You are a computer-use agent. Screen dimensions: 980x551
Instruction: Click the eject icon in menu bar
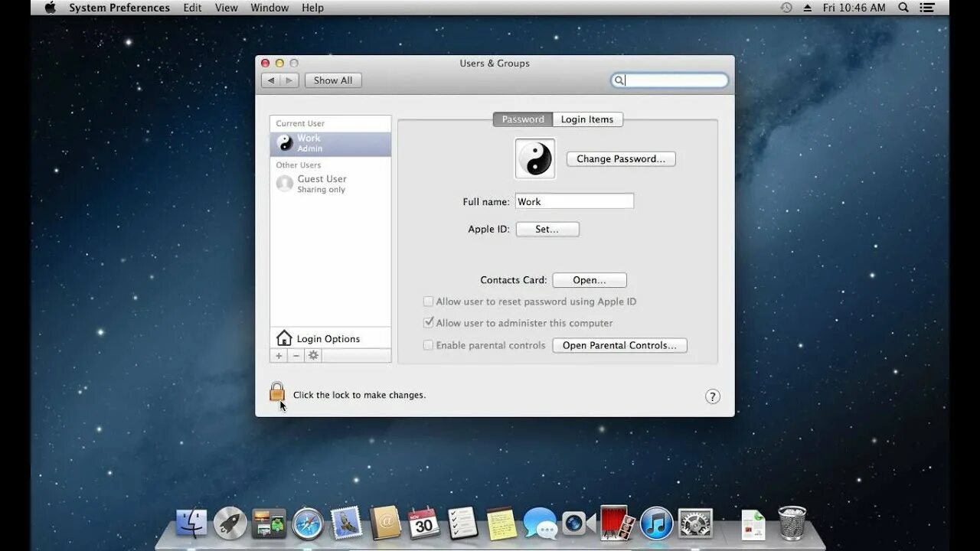pyautogui.click(x=807, y=8)
